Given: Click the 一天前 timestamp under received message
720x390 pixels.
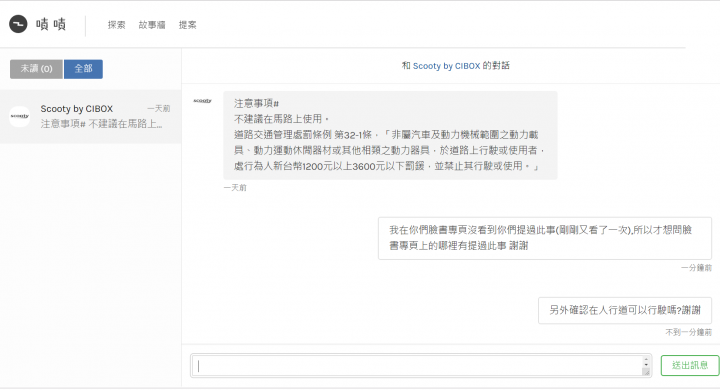Looking at the screenshot, I should click(235, 187).
